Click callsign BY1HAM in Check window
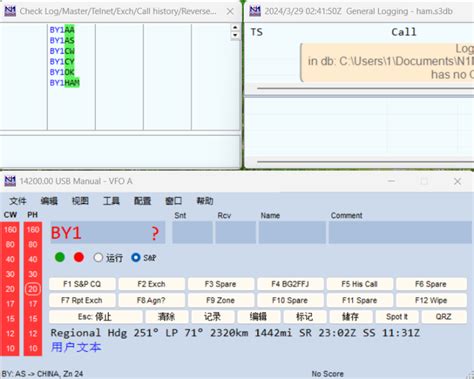The image size is (474, 379). [x=65, y=83]
